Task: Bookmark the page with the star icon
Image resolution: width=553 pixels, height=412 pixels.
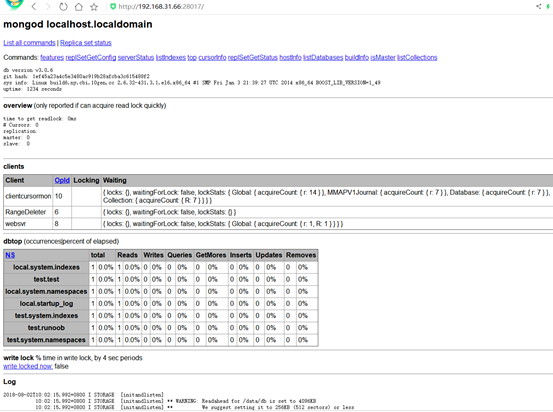Action: 94,6
